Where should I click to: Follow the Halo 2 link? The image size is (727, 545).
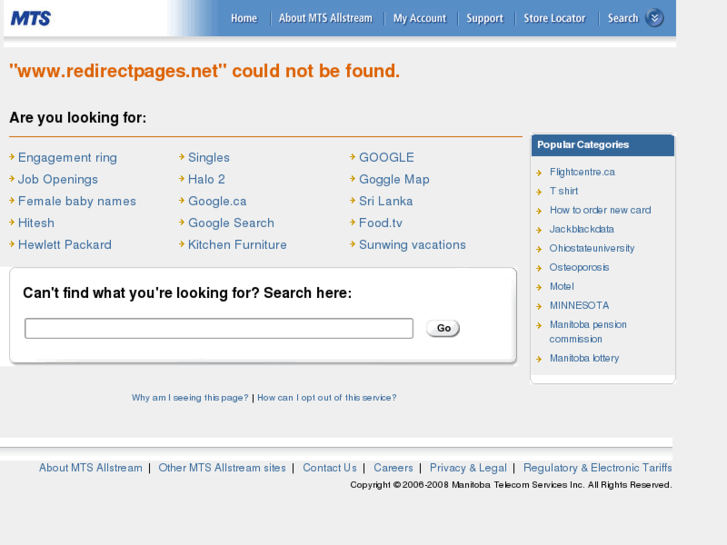pyautogui.click(x=206, y=180)
